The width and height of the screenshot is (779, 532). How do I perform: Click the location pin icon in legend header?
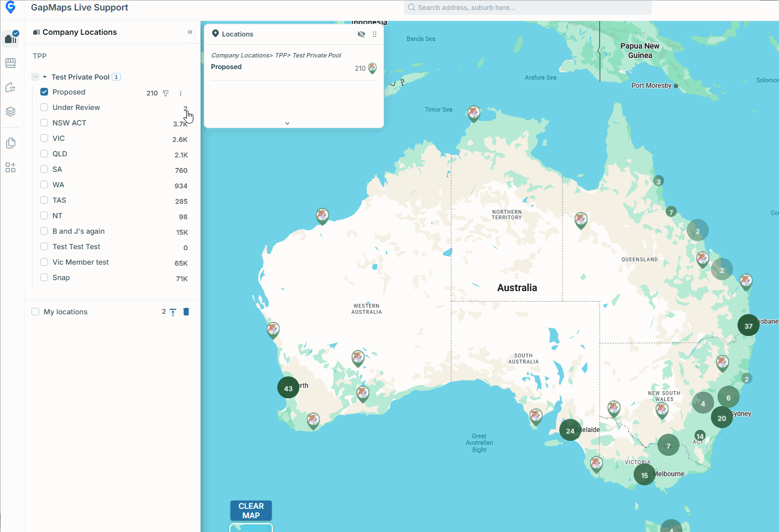coord(215,34)
